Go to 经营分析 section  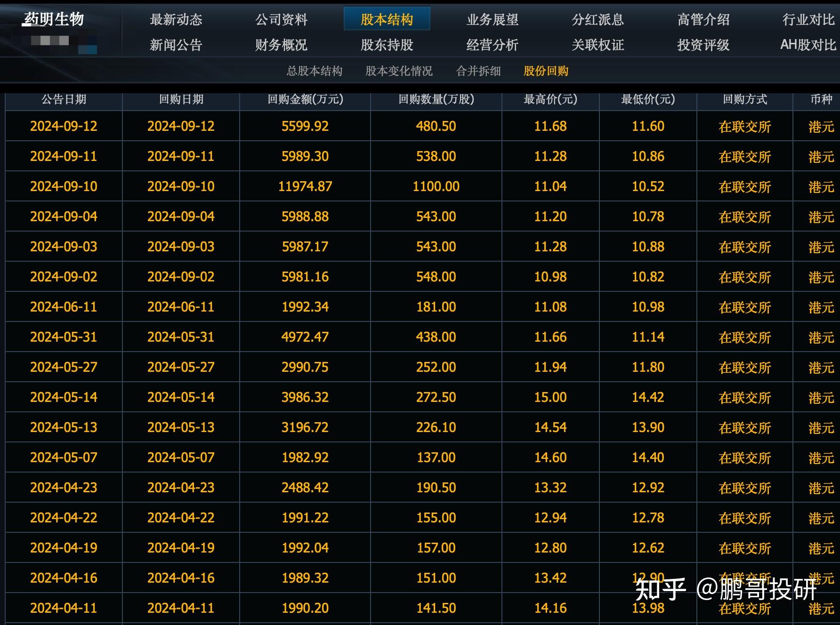tap(493, 45)
